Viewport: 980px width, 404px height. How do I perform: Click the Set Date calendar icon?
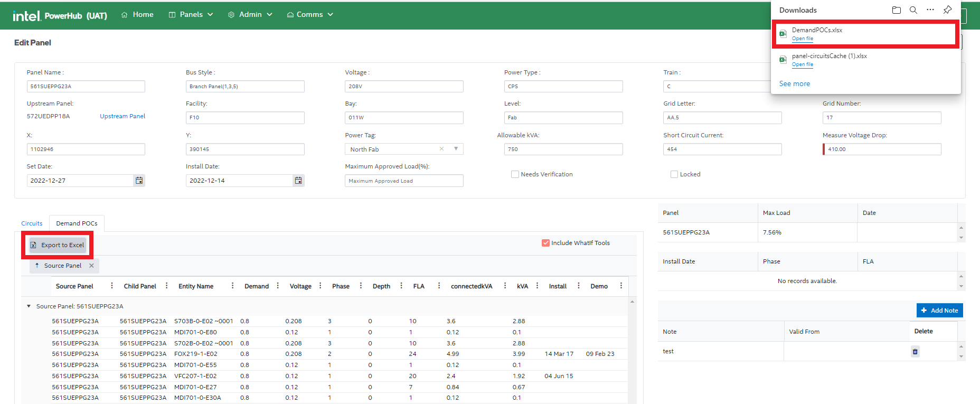pos(139,181)
